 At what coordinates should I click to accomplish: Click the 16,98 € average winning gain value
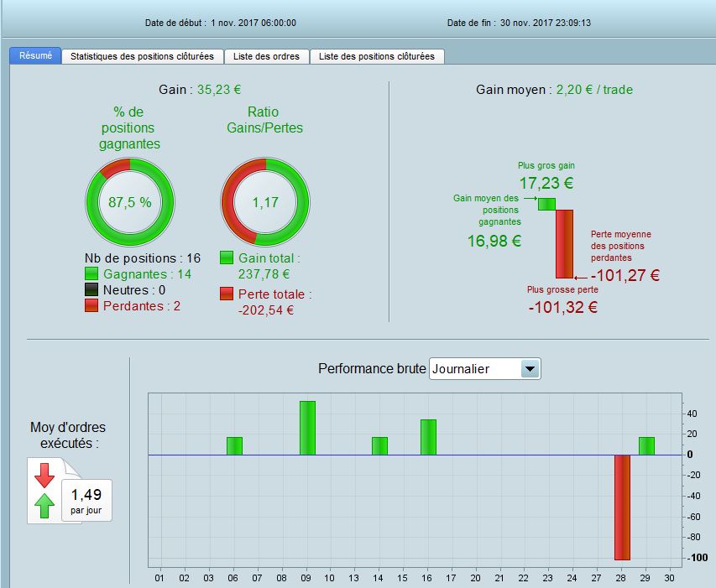coord(494,241)
